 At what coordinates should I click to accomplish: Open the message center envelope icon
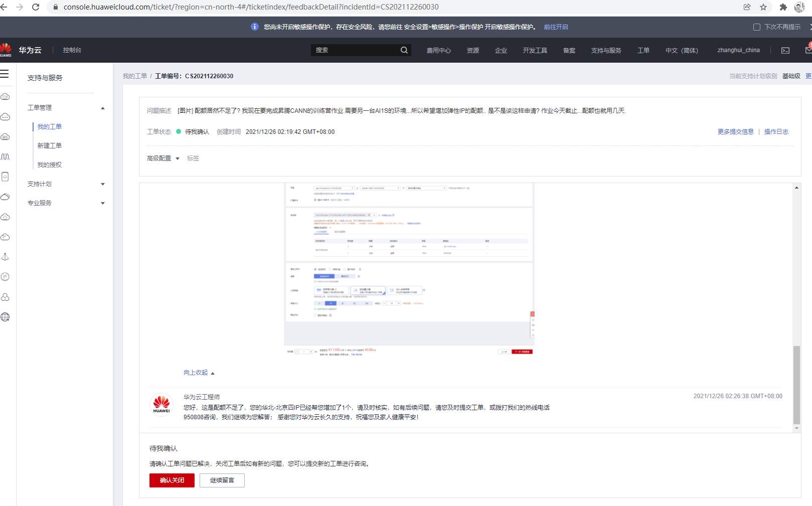click(x=808, y=50)
